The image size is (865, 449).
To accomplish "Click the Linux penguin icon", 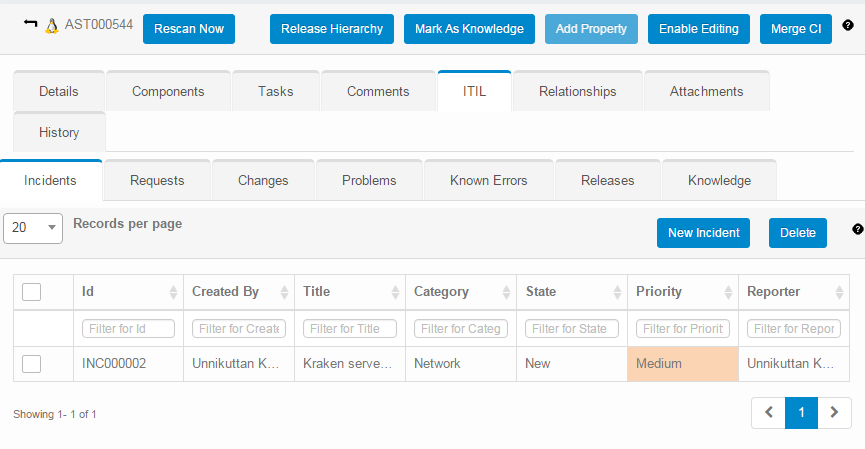I will coord(52,28).
